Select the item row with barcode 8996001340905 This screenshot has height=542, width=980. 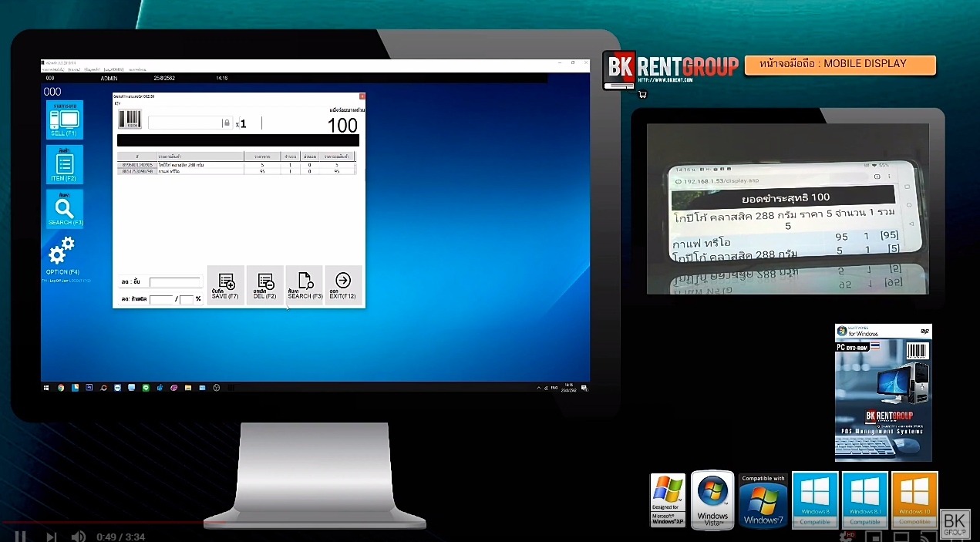pos(237,165)
